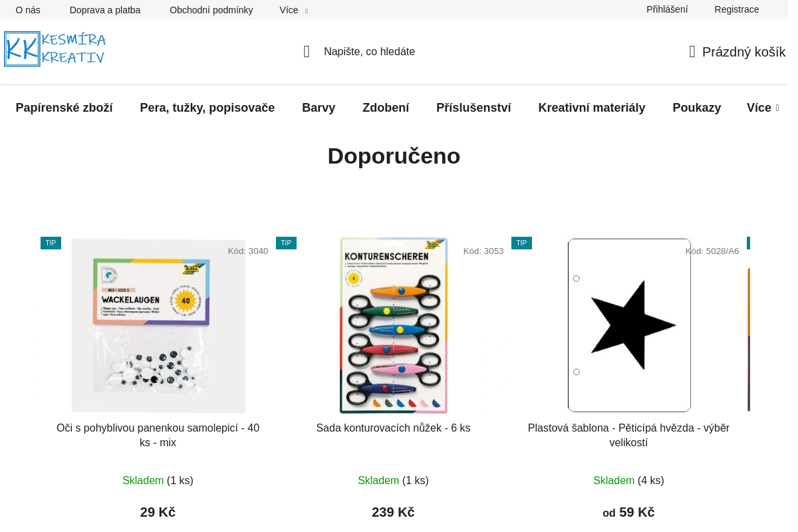
Task: Go to Kreativní materiály category
Action: [591, 108]
